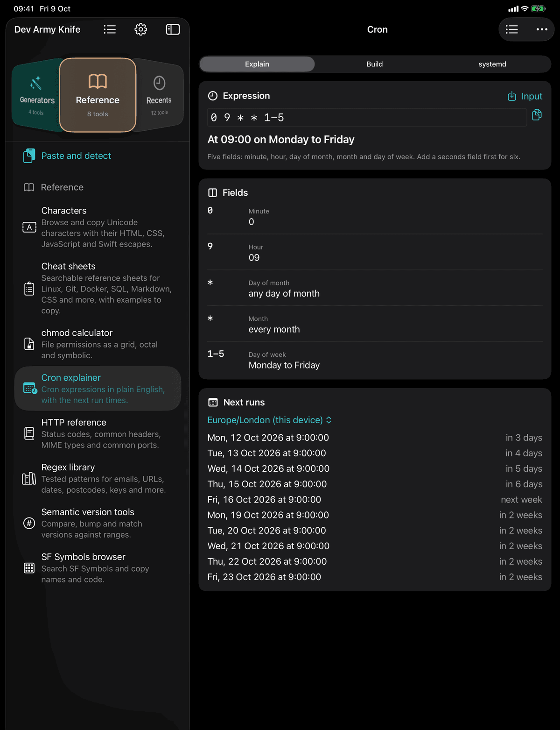
Task: Click the Characters tool icon
Action: pos(29,227)
